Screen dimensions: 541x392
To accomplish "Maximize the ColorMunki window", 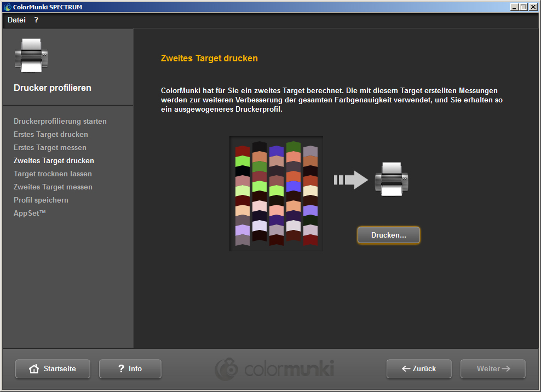I will [x=523, y=7].
